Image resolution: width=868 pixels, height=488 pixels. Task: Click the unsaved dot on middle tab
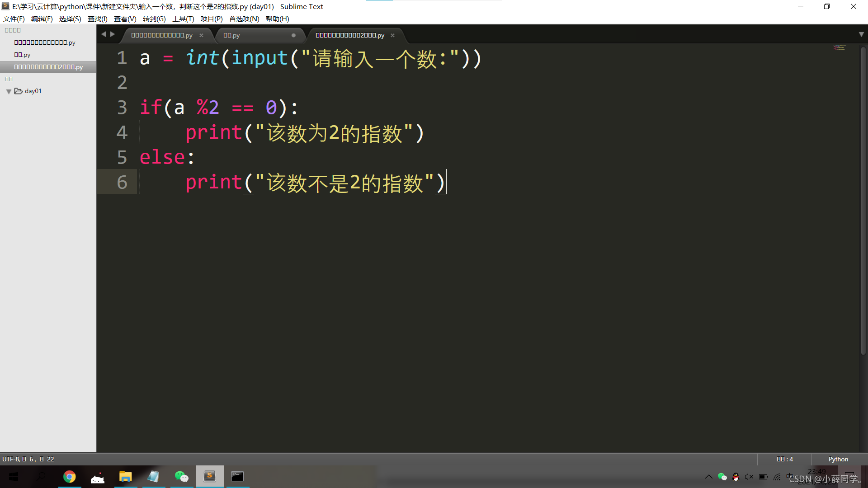293,35
